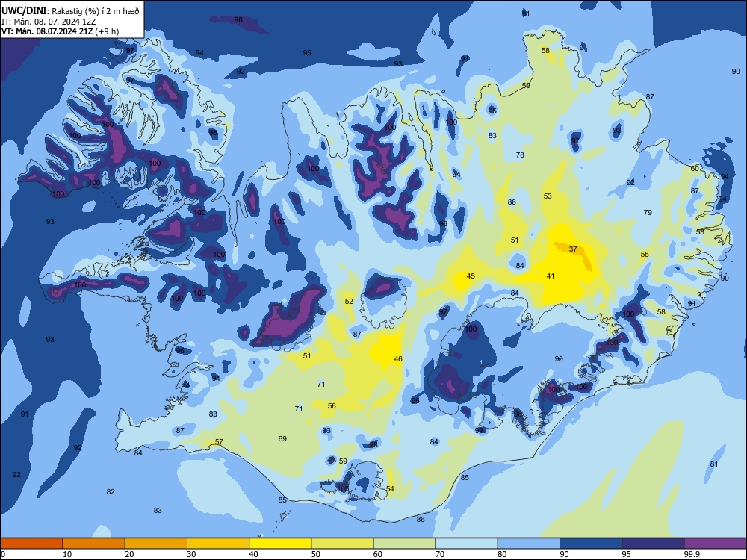The height and width of the screenshot is (560, 747).
Task: Click the 54 humidity value near the south coast
Action: 390,488
